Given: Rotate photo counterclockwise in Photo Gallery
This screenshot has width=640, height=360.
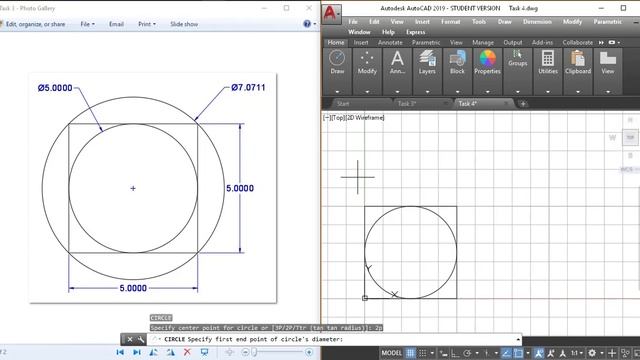Looking at the screenshot, I should coord(153,352).
